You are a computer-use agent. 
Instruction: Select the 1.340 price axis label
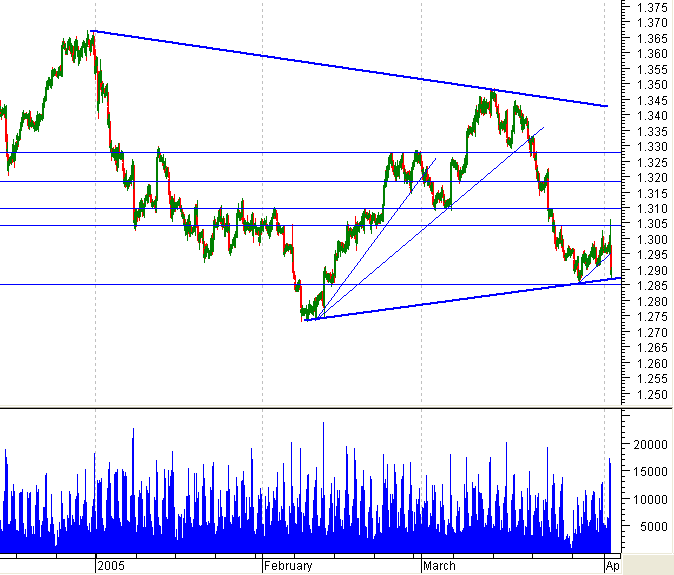click(652, 115)
